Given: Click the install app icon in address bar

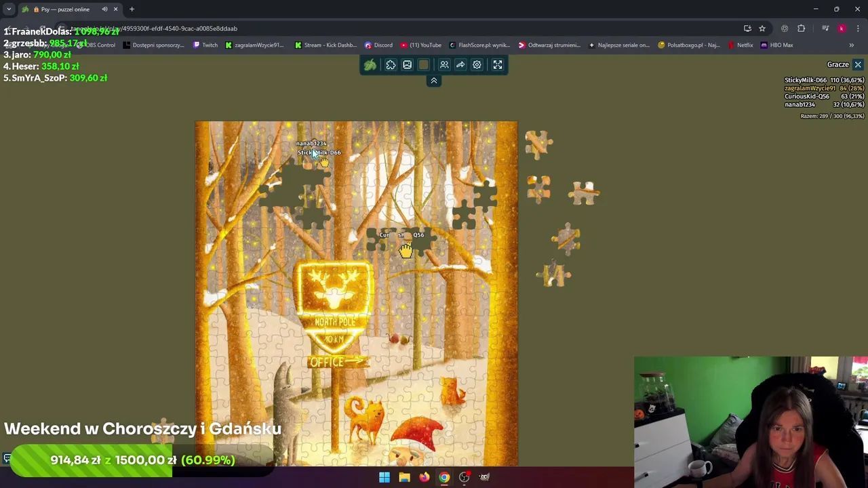Looking at the screenshot, I should (x=747, y=28).
